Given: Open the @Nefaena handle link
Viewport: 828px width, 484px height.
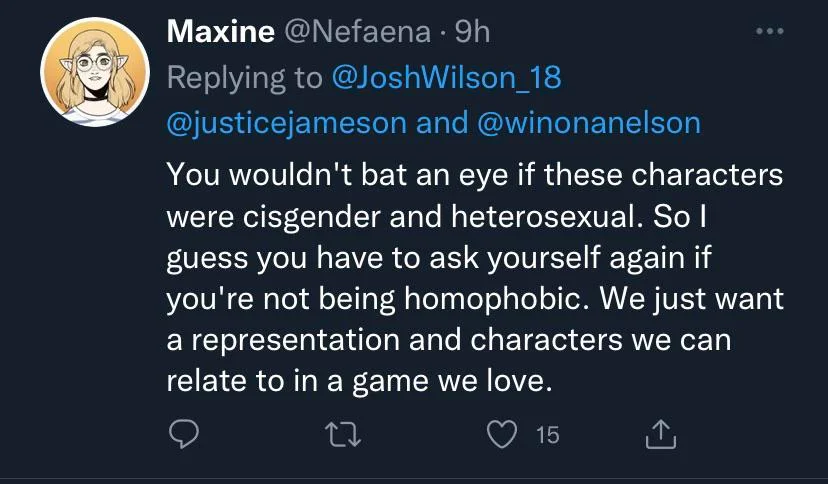Looking at the screenshot, I should [357, 32].
